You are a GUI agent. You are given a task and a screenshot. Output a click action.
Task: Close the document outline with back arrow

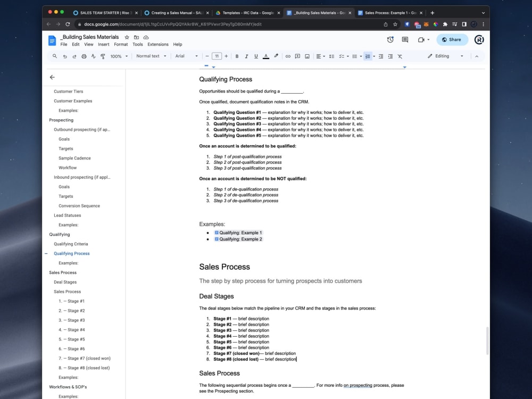pos(52,77)
